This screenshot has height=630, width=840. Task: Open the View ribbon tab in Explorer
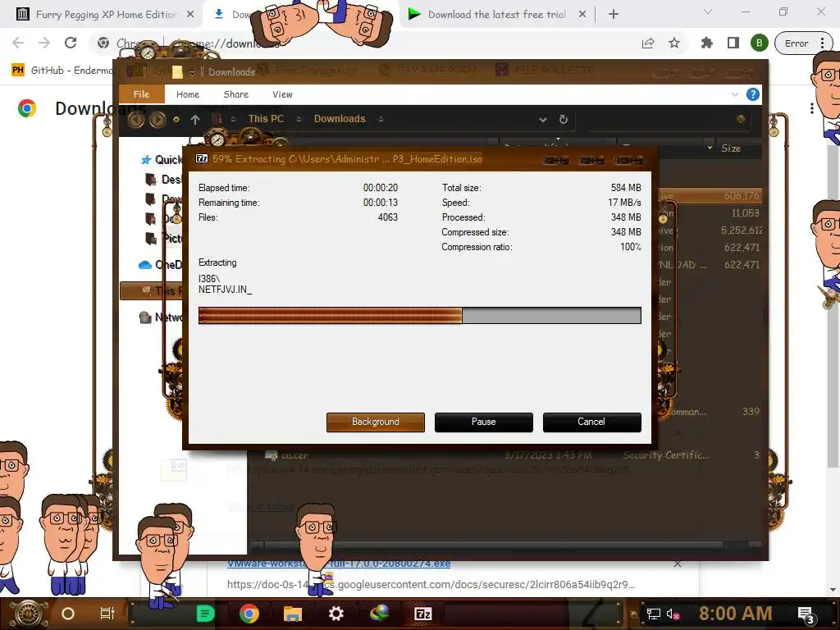(x=282, y=94)
